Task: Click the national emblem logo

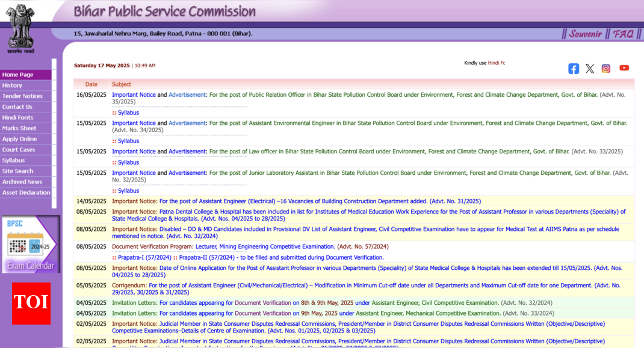Action: pos(21,27)
